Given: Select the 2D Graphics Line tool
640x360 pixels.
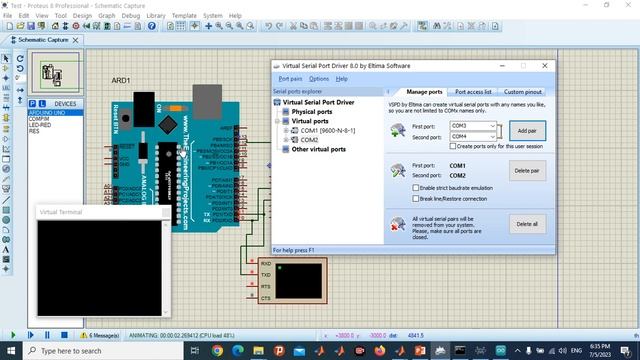Looking at the screenshot, I should coord(6,200).
